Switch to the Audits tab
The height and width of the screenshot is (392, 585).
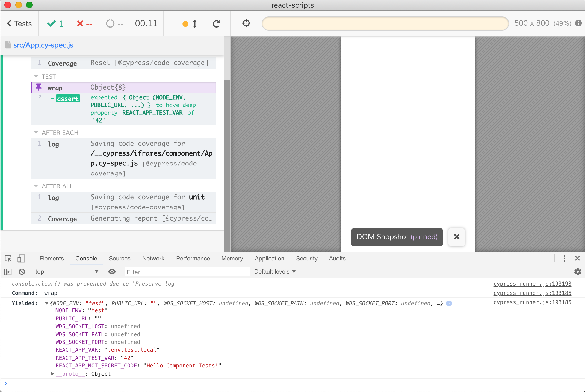pyautogui.click(x=337, y=259)
